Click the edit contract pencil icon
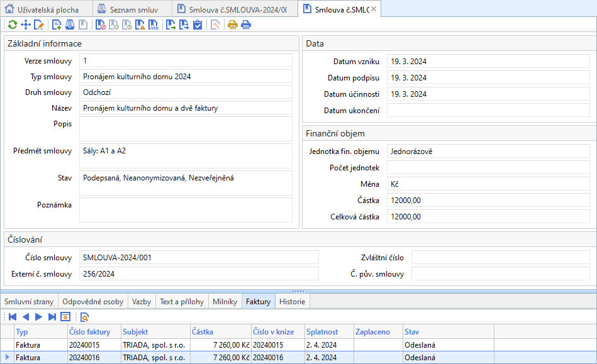This screenshot has height=364, width=597. click(39, 25)
